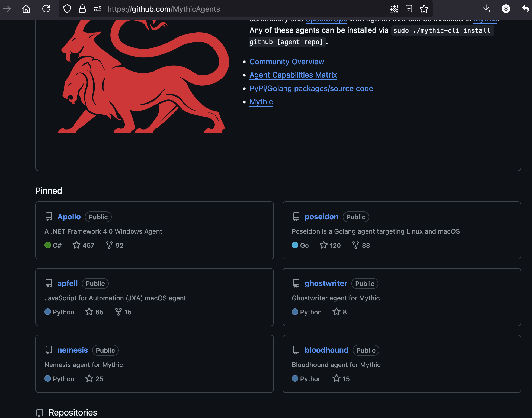Go to the browser home page
This screenshot has height=418, width=532.
(x=26, y=9)
